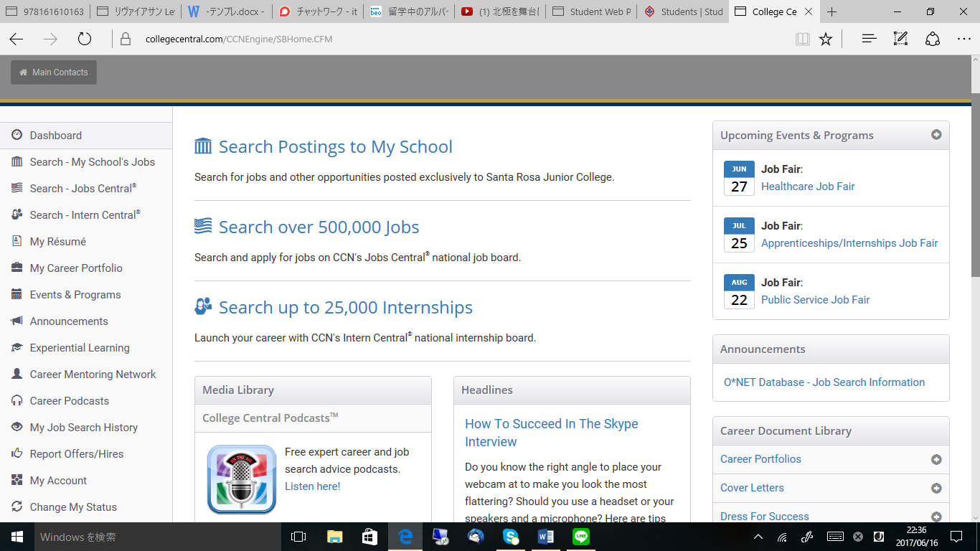The height and width of the screenshot is (551, 980).
Task: Open O*NET Database - Job Search Information
Action: (824, 382)
